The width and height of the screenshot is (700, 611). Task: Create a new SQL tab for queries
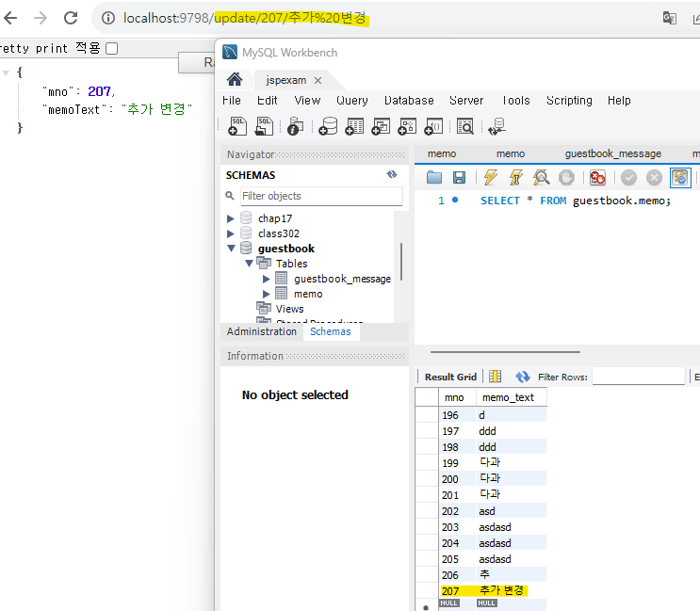pos(237,126)
